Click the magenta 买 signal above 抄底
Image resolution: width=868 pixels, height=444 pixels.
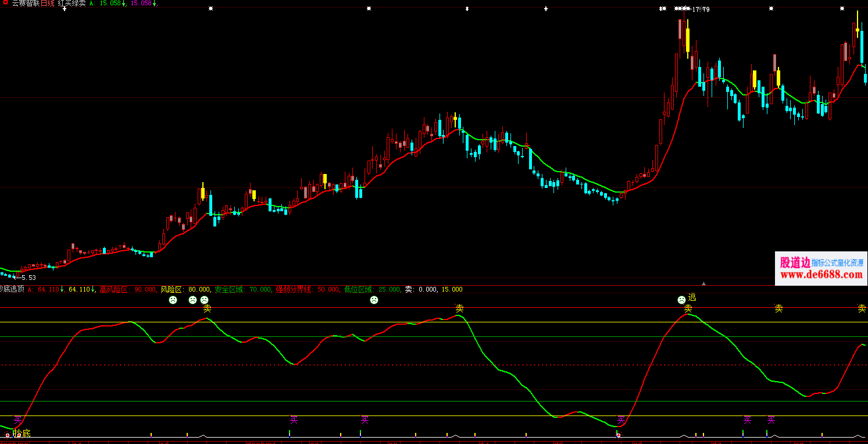[17, 420]
